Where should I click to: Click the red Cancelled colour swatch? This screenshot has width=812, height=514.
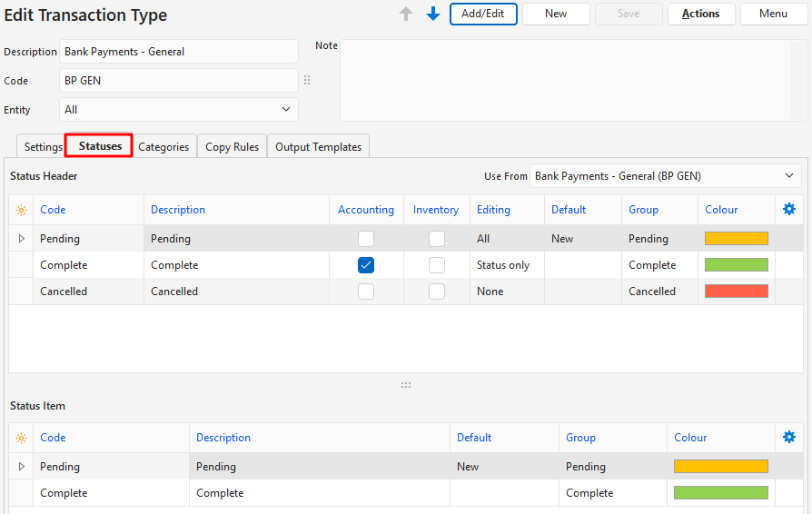736,292
